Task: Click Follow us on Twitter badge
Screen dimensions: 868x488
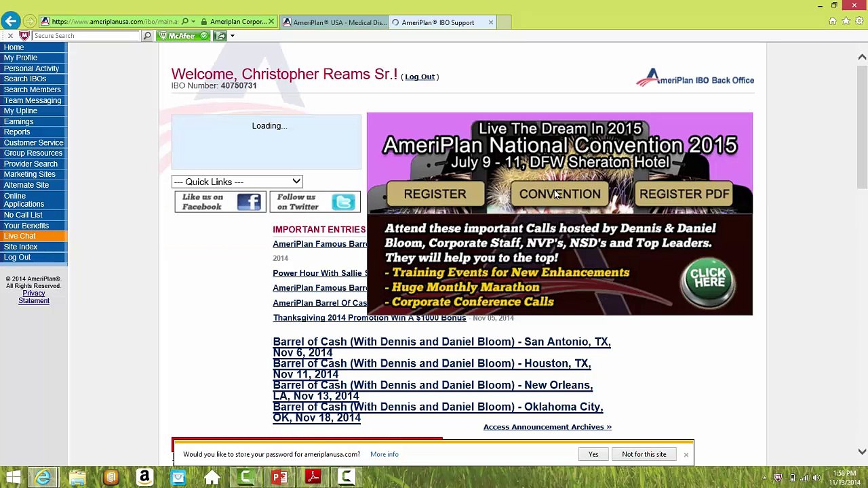Action: [315, 202]
